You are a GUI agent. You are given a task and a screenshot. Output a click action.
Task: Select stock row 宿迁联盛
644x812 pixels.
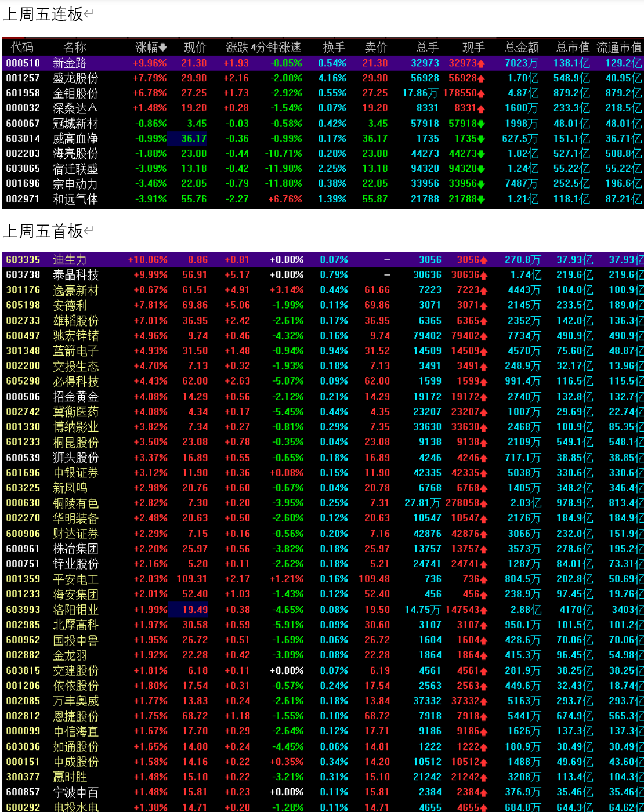click(323, 169)
